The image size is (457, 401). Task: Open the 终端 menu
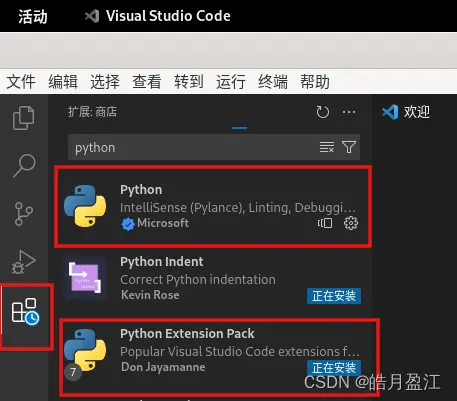point(273,82)
